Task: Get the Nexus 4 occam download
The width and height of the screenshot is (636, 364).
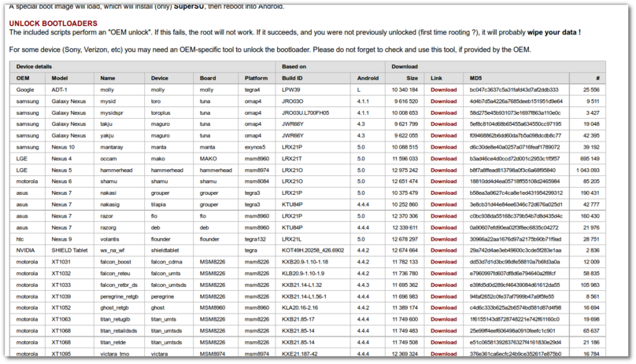Action: coord(443,158)
